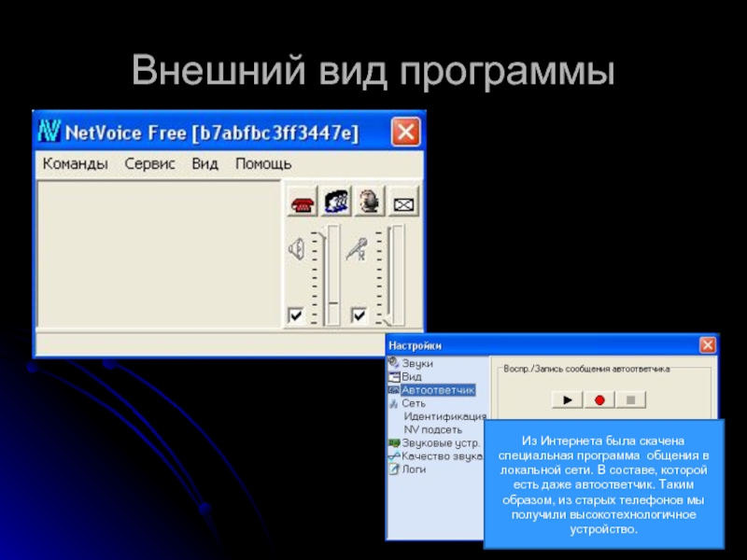Select NV подсеть in settings tree
Viewport: 747px width, 560px height.
click(433, 429)
